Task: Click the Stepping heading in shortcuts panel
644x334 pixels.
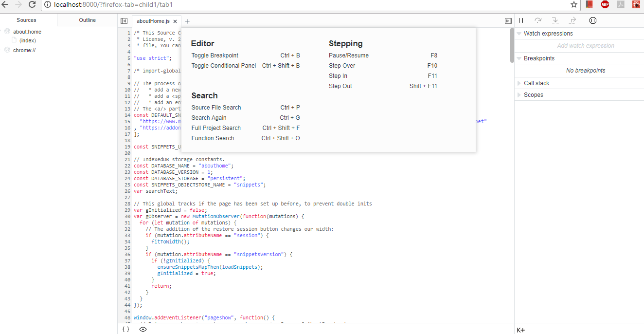Action: tap(346, 43)
